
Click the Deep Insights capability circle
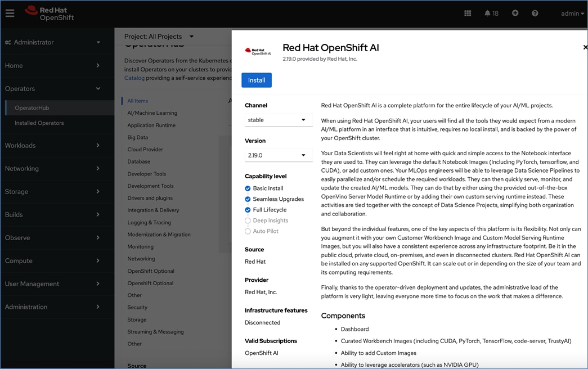click(x=248, y=220)
